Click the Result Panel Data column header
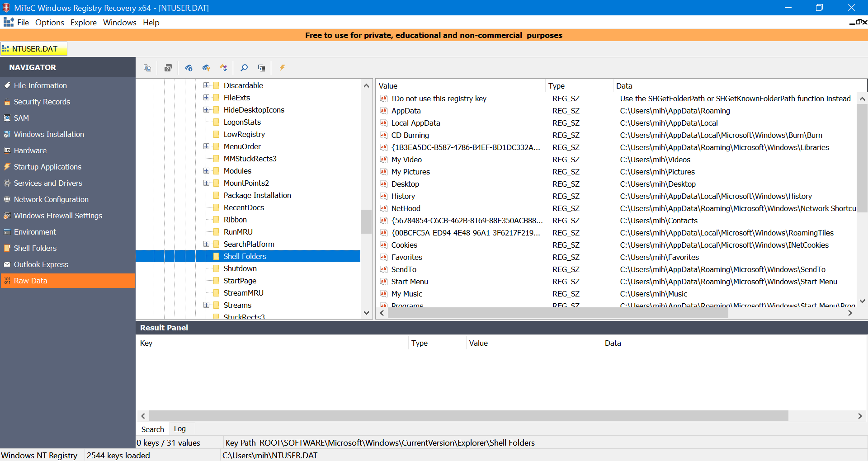The width and height of the screenshot is (868, 461). [x=734, y=343]
